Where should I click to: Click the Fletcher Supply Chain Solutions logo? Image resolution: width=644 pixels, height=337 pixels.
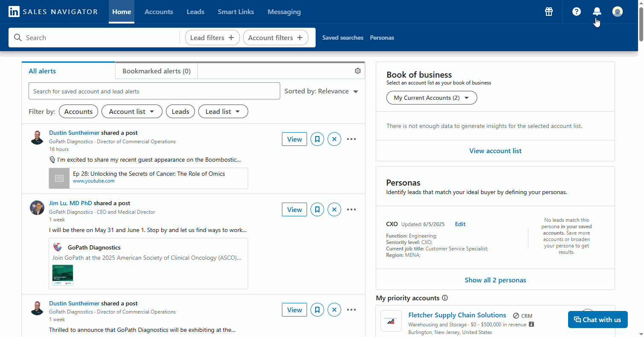tap(391, 321)
